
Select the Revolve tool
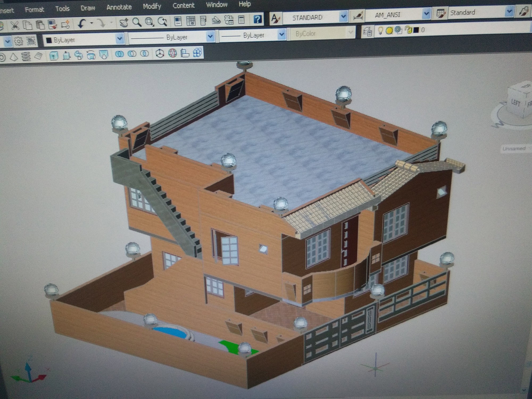(91, 55)
